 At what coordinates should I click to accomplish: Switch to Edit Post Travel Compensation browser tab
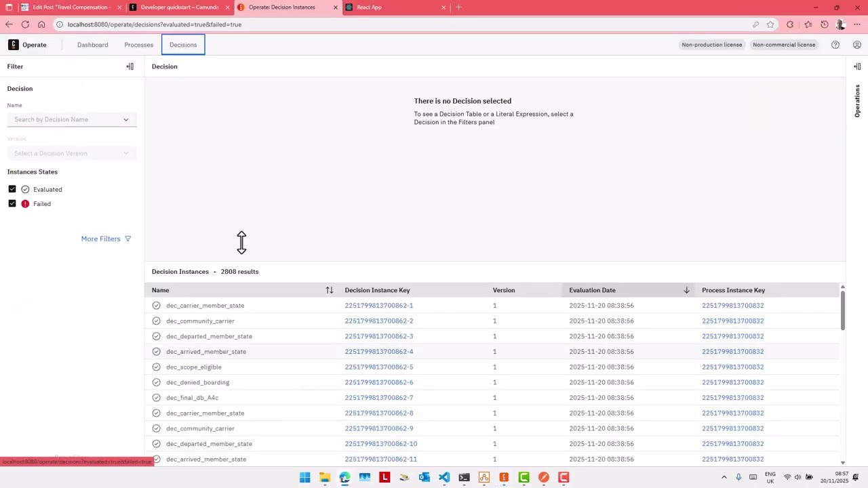[x=71, y=7]
